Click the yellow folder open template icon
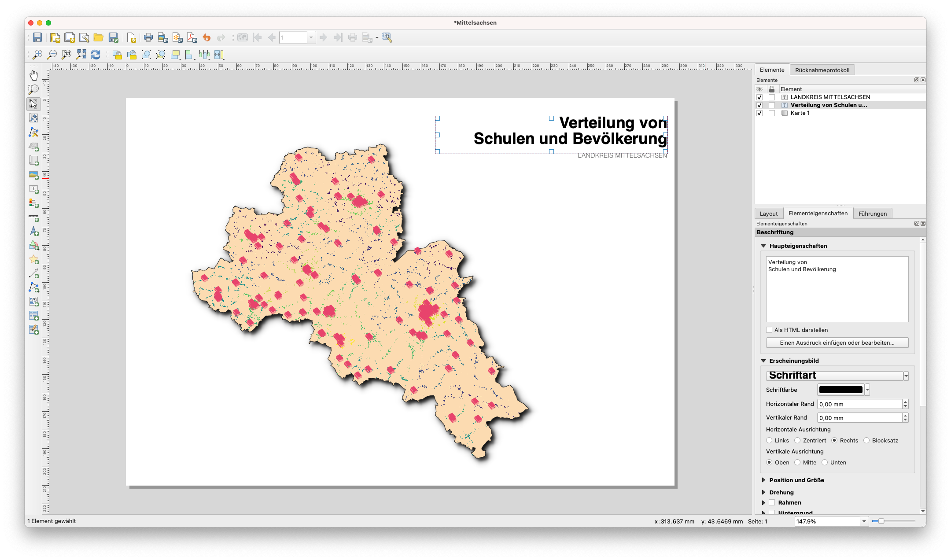951x560 pixels. 99,38
